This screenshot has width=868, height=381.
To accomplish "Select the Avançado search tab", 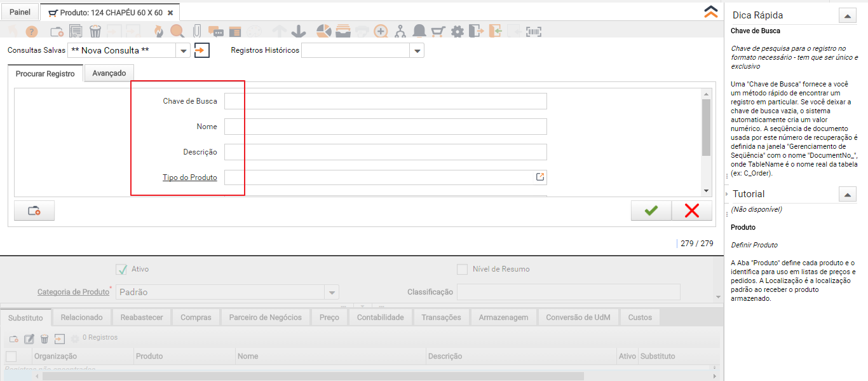I will 109,73.
